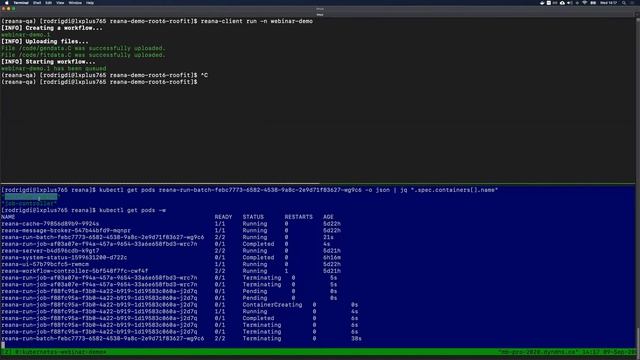
Task: Click the cloud upload menu bar icon
Action: [562, 2]
